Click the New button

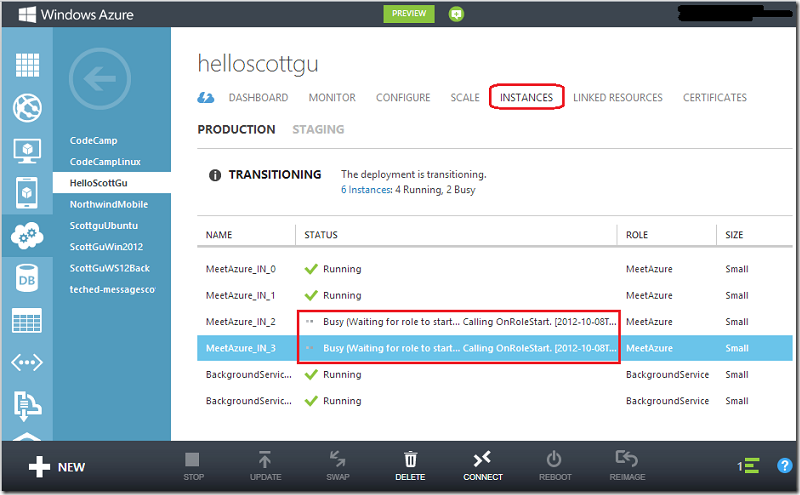tap(57, 467)
